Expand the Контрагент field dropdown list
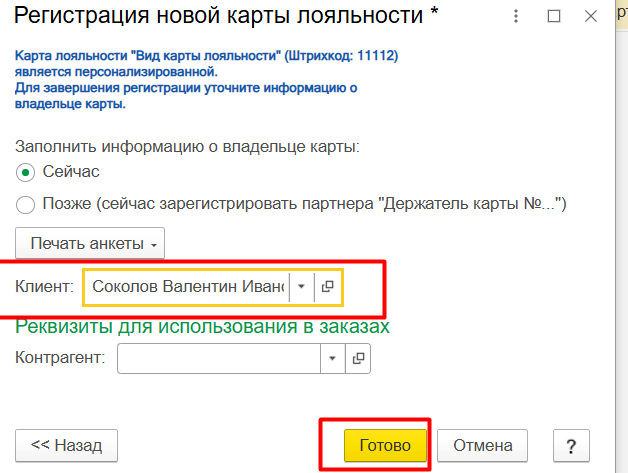 tap(332, 359)
